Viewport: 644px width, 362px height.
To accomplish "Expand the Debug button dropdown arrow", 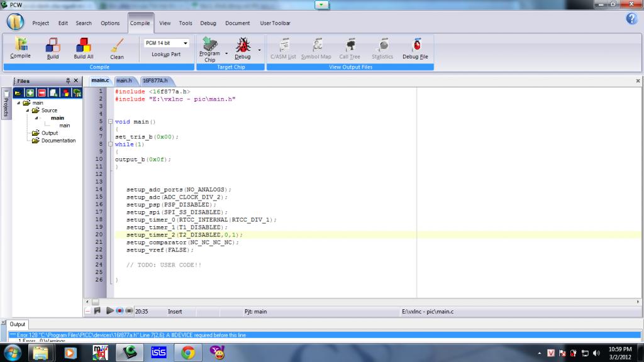I will click(x=259, y=50).
